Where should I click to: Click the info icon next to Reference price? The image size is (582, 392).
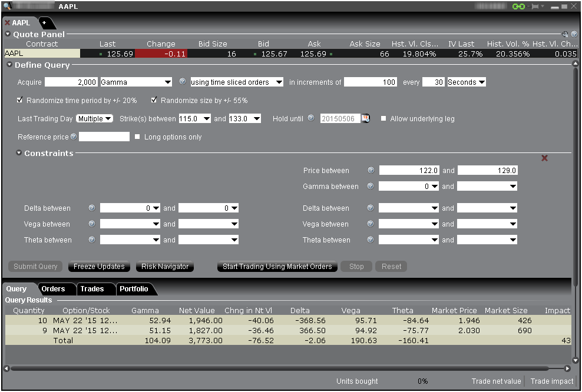point(74,137)
